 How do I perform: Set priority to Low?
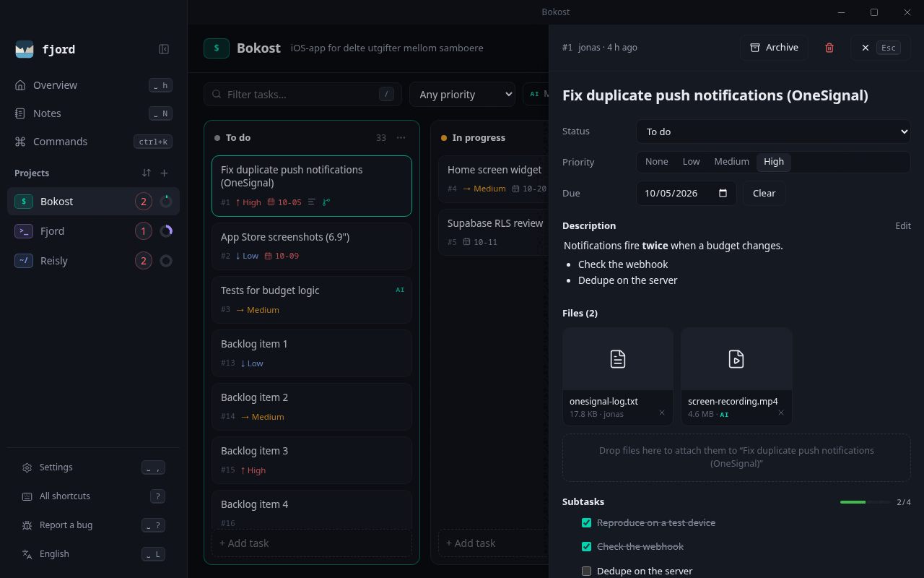click(692, 162)
